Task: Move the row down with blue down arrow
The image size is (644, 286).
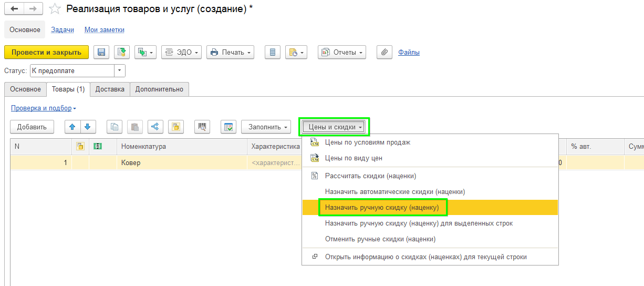Action: click(88, 126)
